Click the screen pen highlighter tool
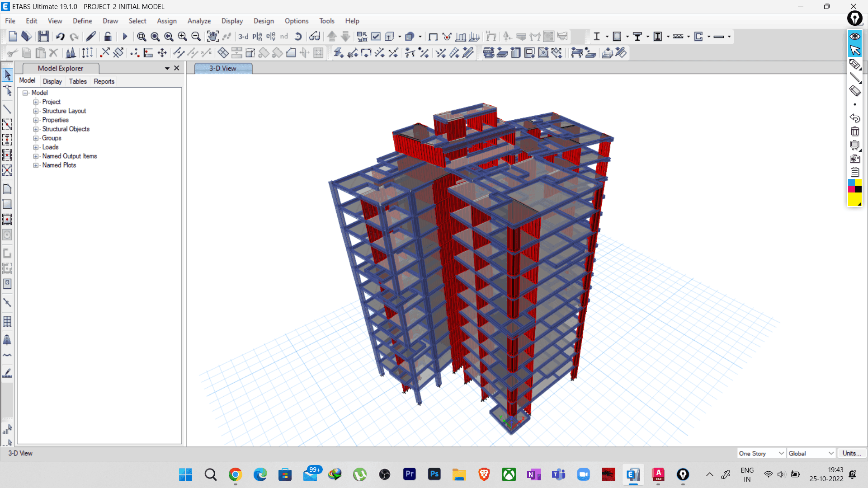Screen dimensions: 868x488 click(854, 64)
